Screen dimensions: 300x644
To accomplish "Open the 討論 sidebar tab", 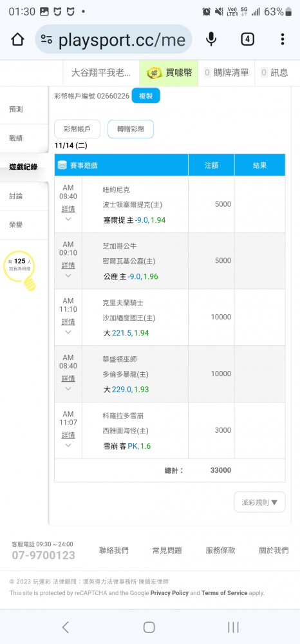I will coord(24,196).
